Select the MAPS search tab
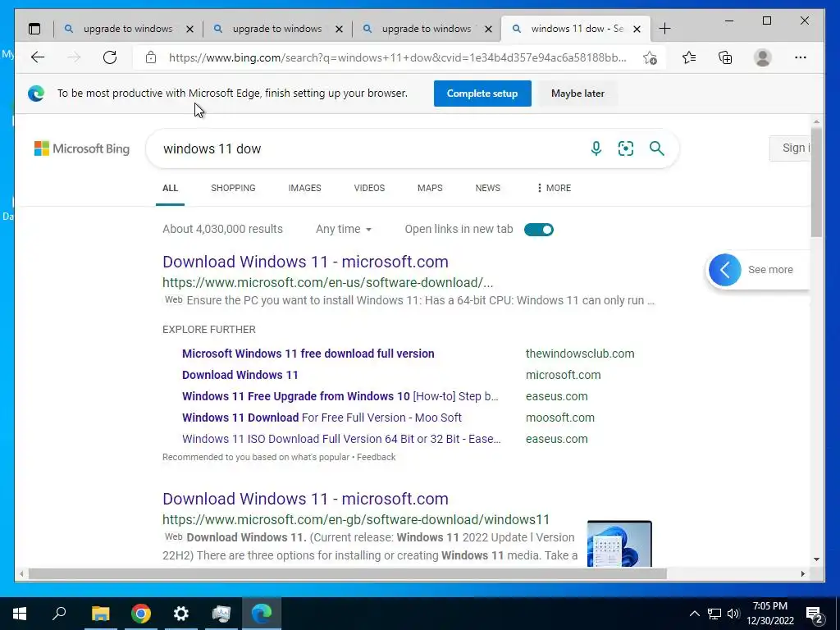This screenshot has height=630, width=840. click(x=430, y=188)
